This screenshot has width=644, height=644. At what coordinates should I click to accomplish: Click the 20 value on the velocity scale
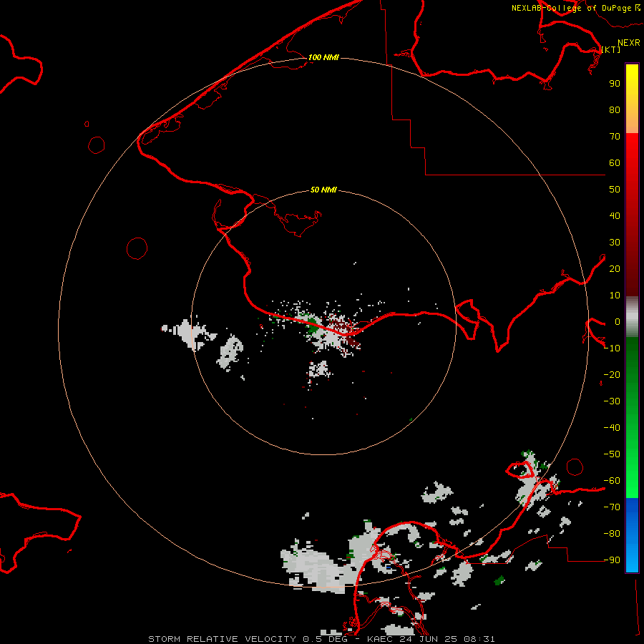(615, 268)
